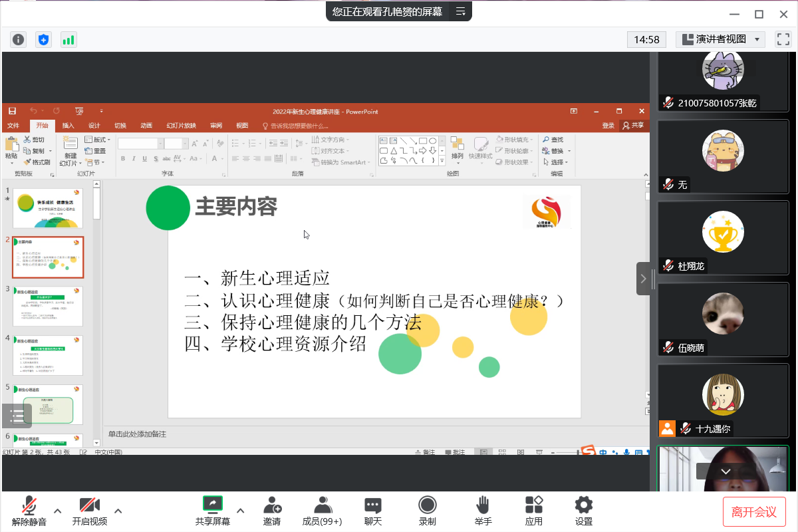Turn on camera video (开启视频)
Image resolution: width=798 pixels, height=532 pixels.
click(89, 511)
